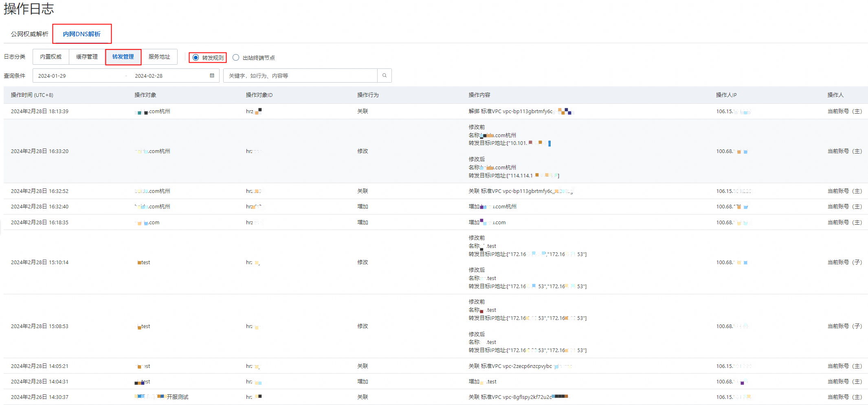Focus the keyword search input box

pyautogui.click(x=300, y=76)
